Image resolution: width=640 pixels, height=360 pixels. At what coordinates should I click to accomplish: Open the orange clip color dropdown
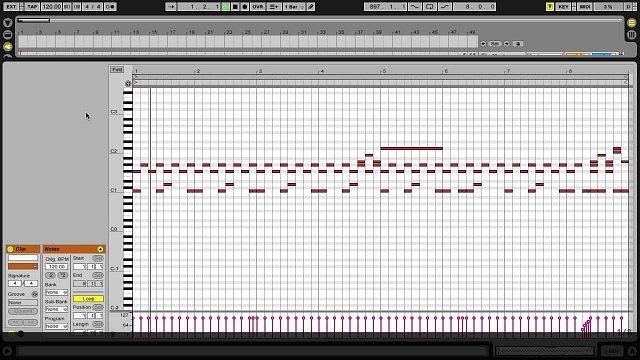(x=23, y=267)
